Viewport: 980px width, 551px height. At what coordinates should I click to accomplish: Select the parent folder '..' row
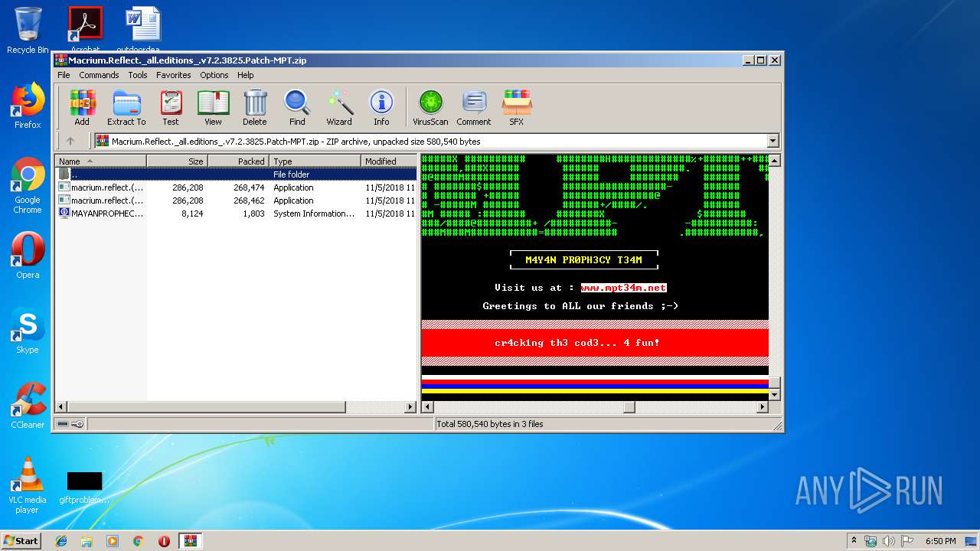(236, 174)
